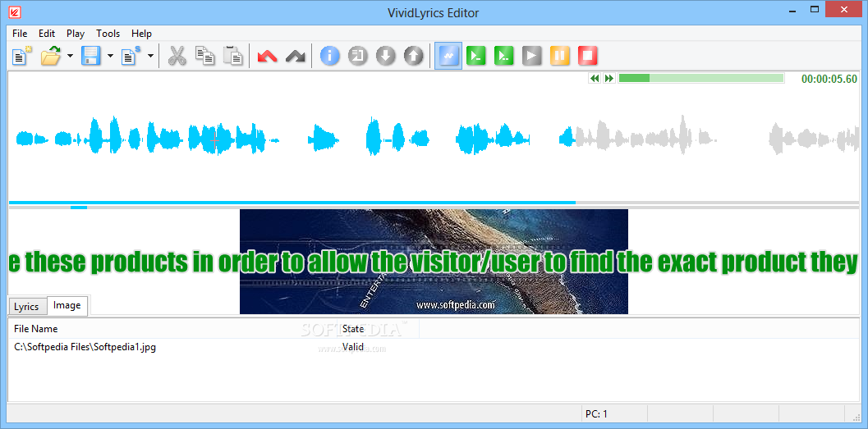Open the File menu

20,33
